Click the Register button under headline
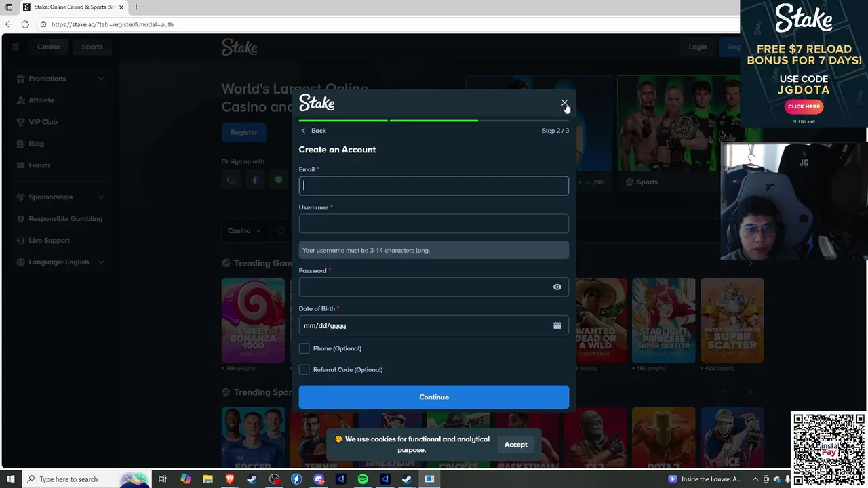Viewport: 868px width, 488px height. coord(243,132)
